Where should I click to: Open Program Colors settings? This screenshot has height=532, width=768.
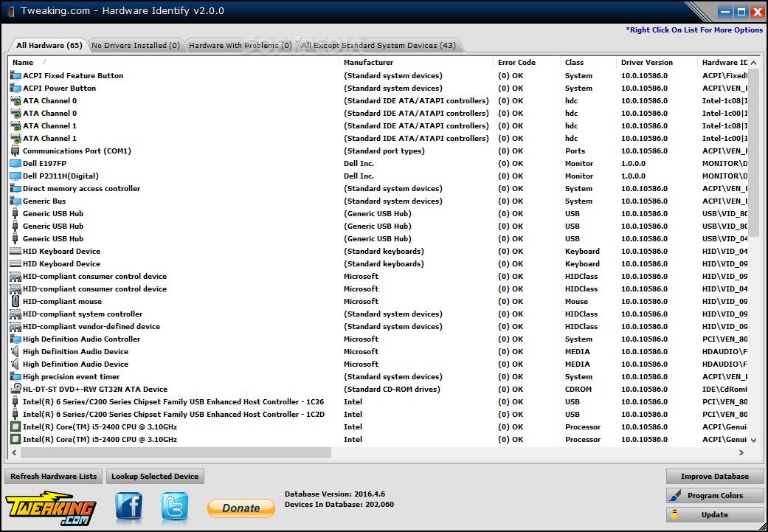tap(715, 495)
